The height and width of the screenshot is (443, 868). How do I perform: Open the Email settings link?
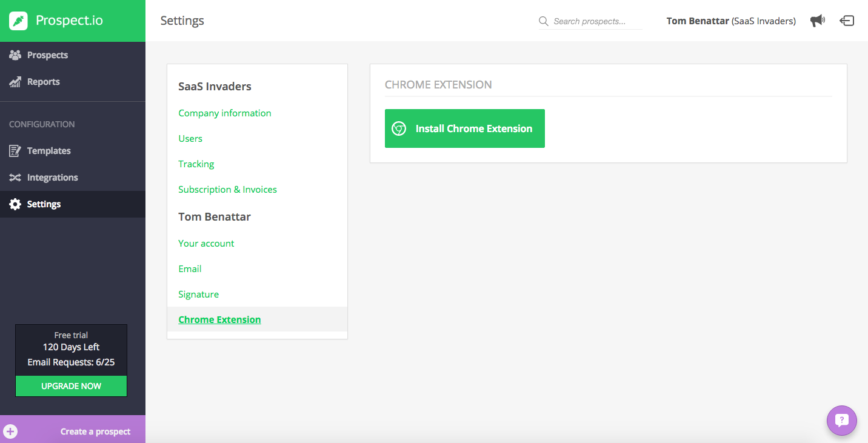190,269
